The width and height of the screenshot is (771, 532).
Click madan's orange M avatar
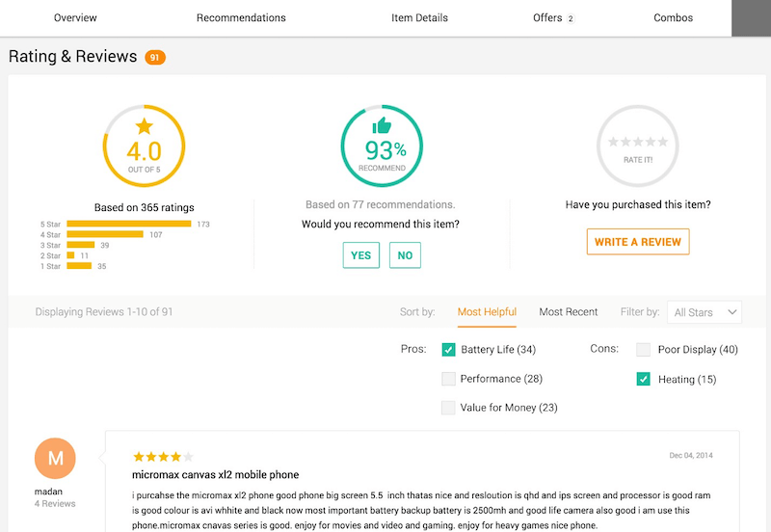pos(55,459)
